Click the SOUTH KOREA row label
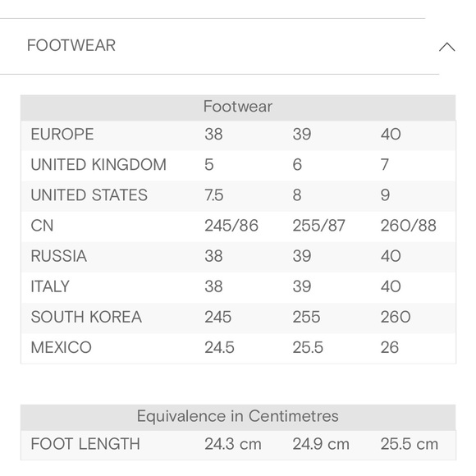This screenshot has width=476, height=476. click(86, 317)
